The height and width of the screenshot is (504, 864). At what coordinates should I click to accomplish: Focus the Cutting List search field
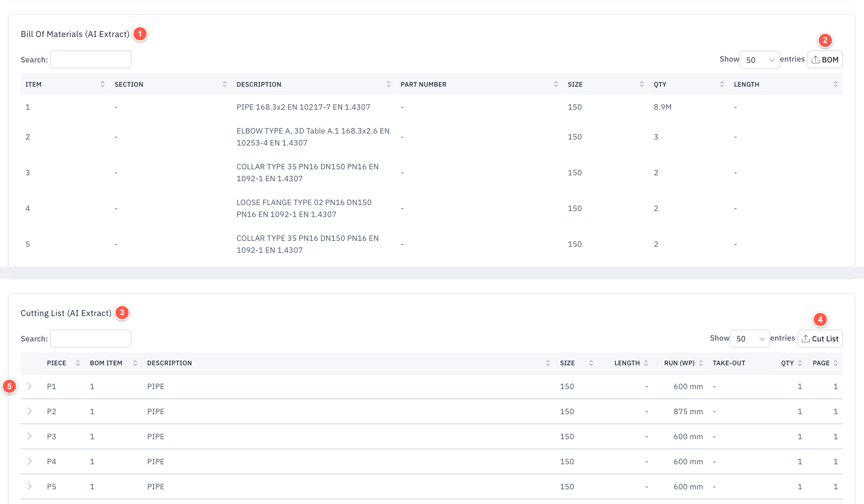91,339
